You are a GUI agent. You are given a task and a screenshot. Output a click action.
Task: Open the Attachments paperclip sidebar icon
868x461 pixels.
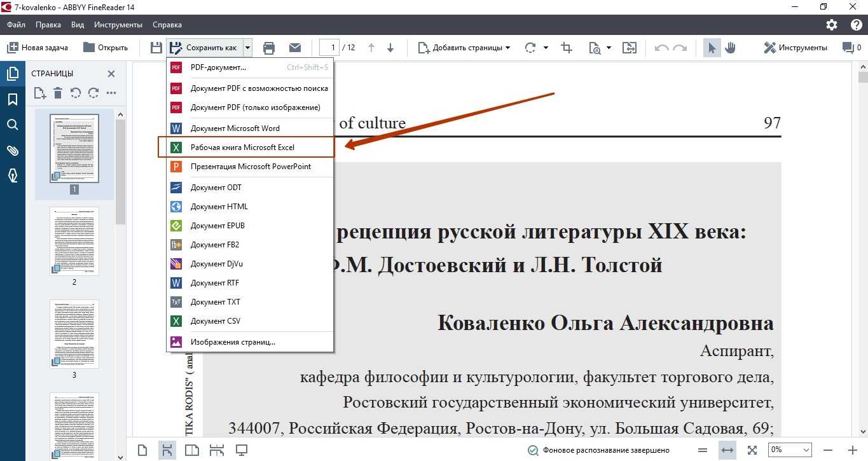click(13, 151)
